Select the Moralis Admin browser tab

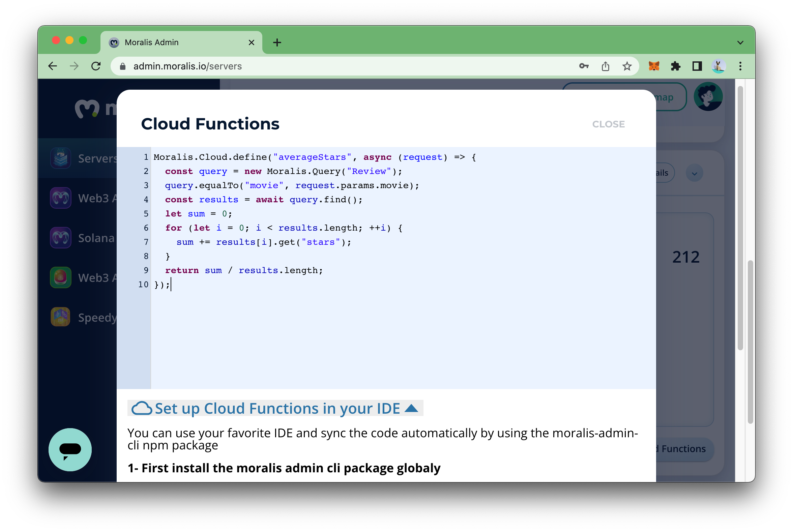click(181, 42)
